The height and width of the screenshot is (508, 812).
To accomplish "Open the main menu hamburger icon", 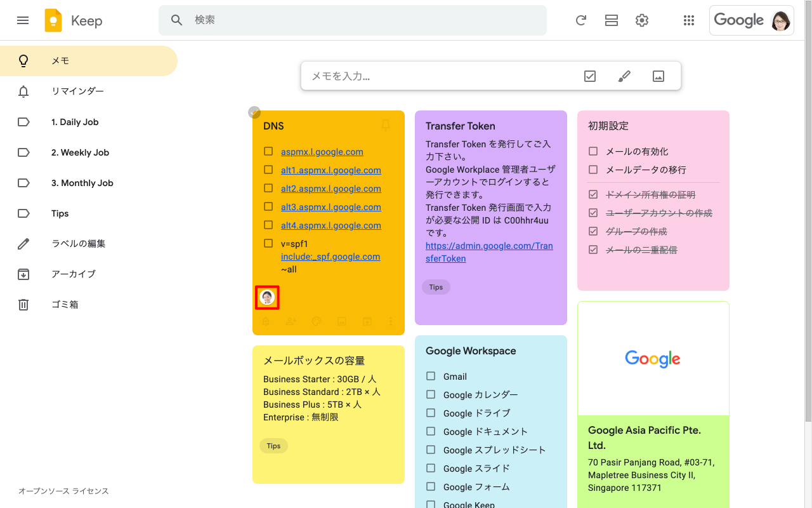I will pos(23,20).
